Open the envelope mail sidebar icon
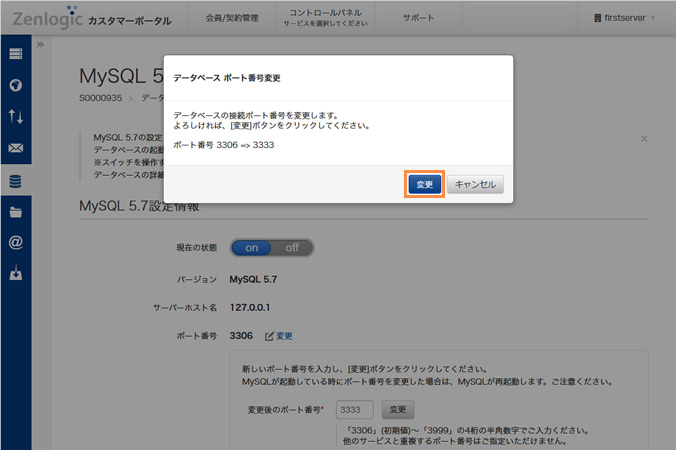The height and width of the screenshot is (450, 676). coord(16,148)
